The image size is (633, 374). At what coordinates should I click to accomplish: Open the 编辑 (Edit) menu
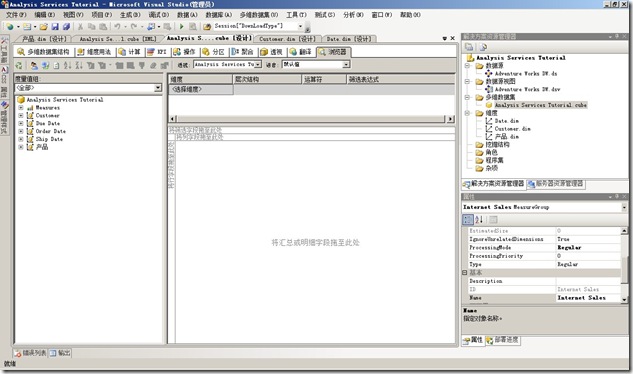44,15
